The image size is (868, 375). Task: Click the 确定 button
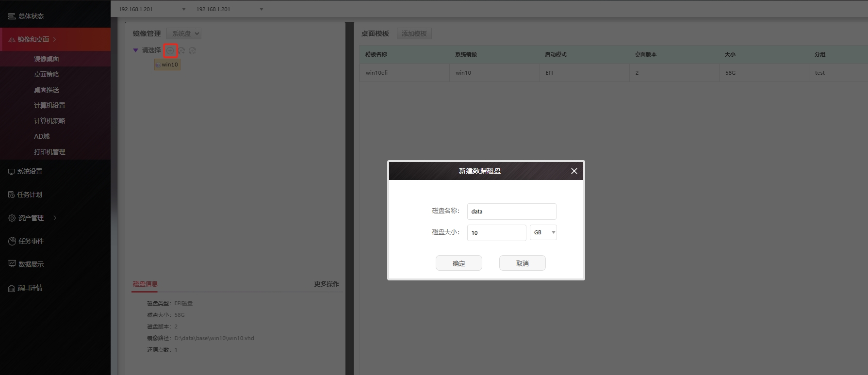459,263
